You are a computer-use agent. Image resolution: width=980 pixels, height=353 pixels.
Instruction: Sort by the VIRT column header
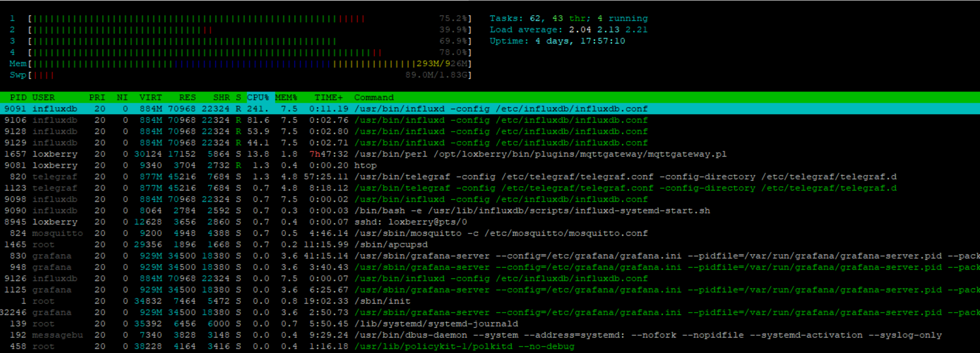151,98
